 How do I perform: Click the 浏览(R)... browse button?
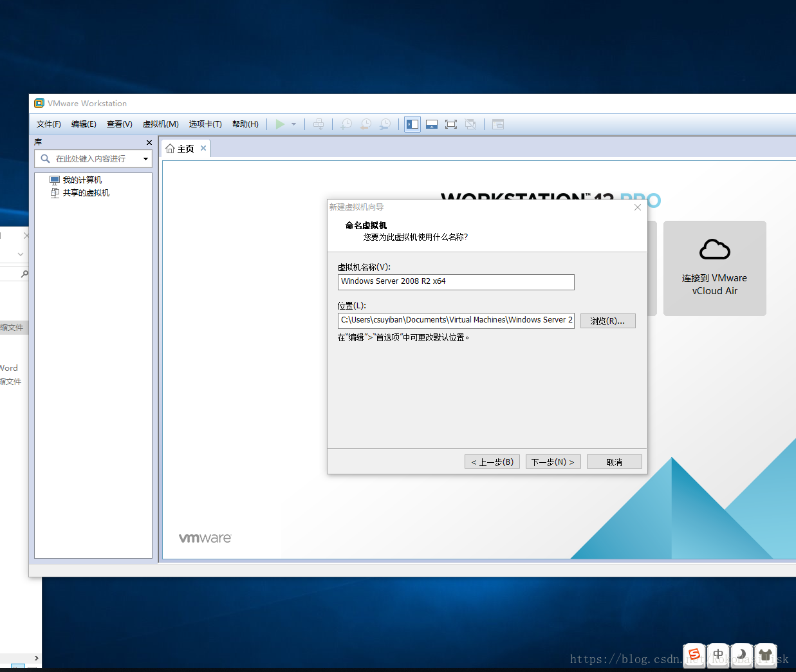point(608,321)
